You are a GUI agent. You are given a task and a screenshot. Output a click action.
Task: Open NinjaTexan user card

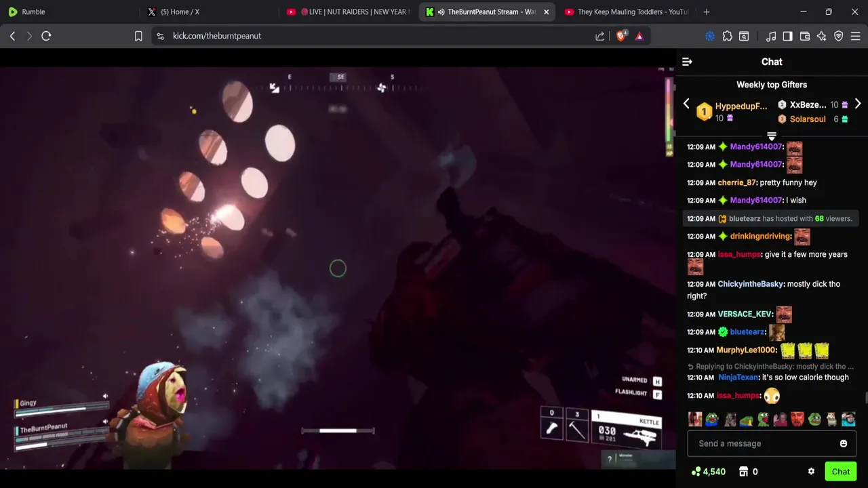pyautogui.click(x=738, y=378)
